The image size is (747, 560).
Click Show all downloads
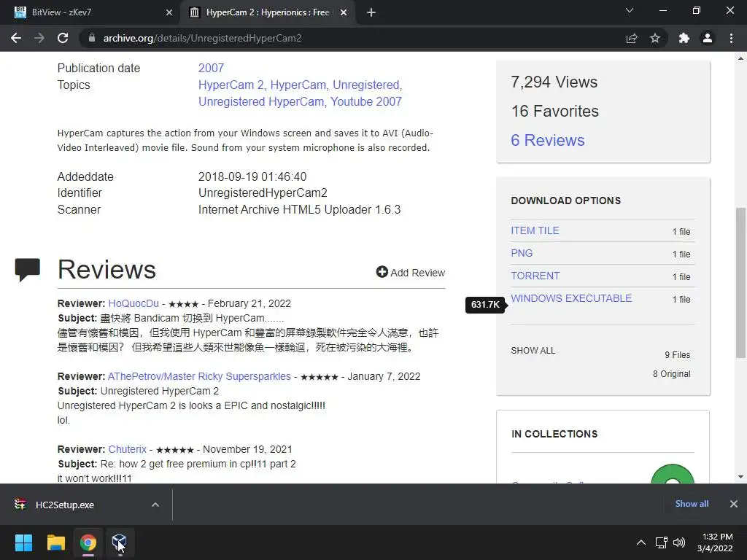coord(692,503)
